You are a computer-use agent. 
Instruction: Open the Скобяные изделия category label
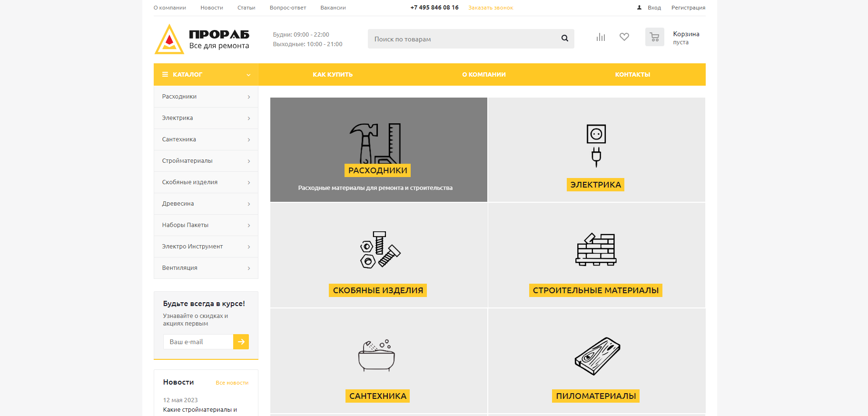click(x=378, y=290)
